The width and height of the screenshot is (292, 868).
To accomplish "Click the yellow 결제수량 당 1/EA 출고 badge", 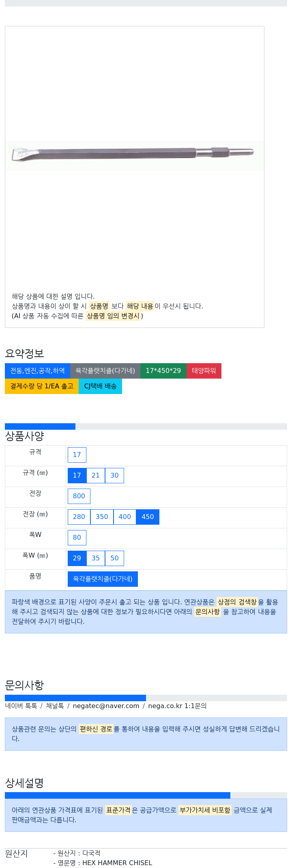I will point(42,386).
